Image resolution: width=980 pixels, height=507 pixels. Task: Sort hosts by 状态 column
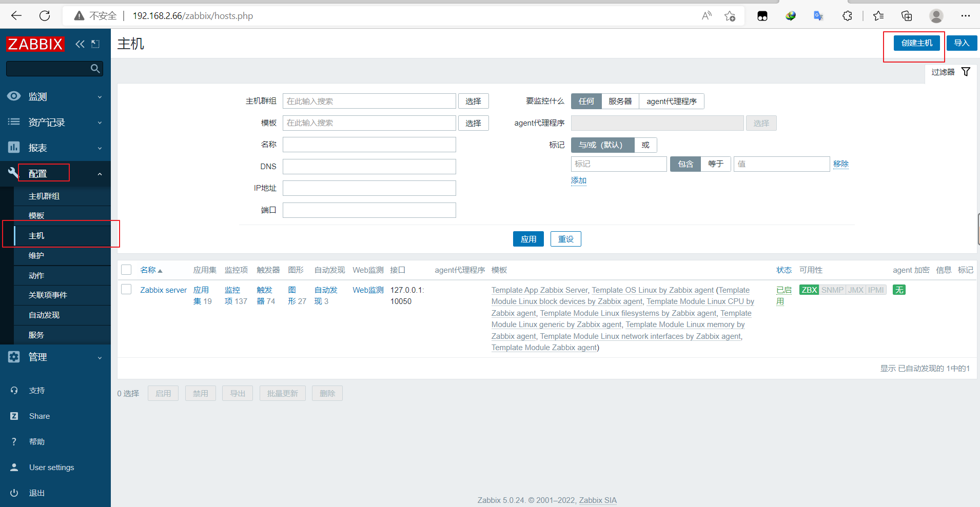(x=783, y=270)
